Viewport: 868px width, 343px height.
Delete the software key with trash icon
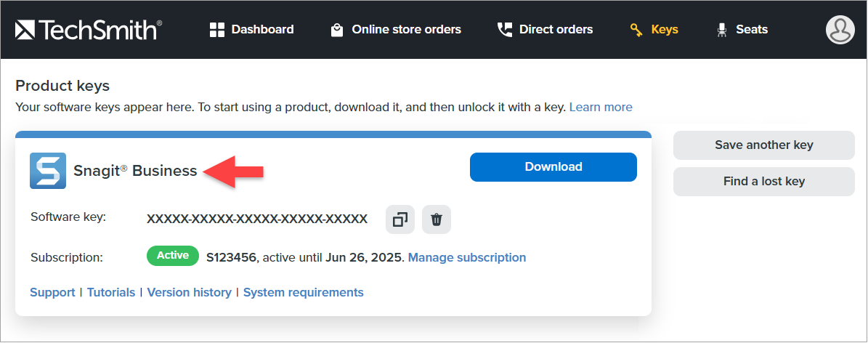[437, 219]
